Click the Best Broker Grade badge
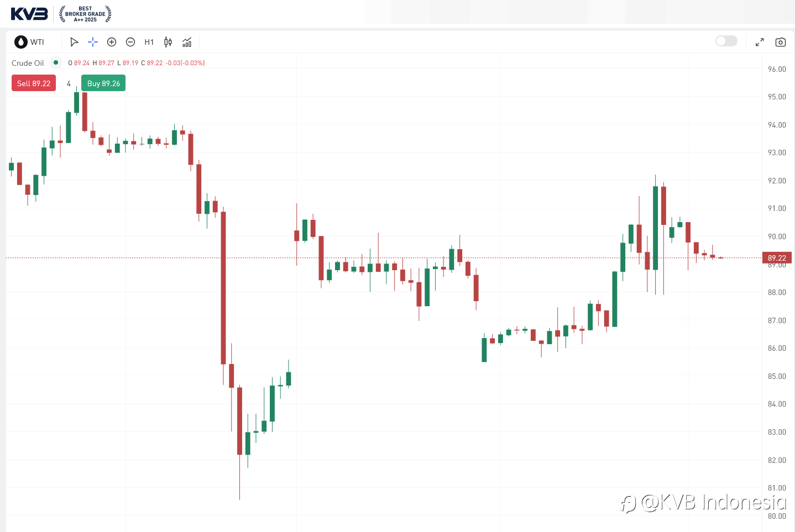The image size is (795, 532). (x=85, y=14)
